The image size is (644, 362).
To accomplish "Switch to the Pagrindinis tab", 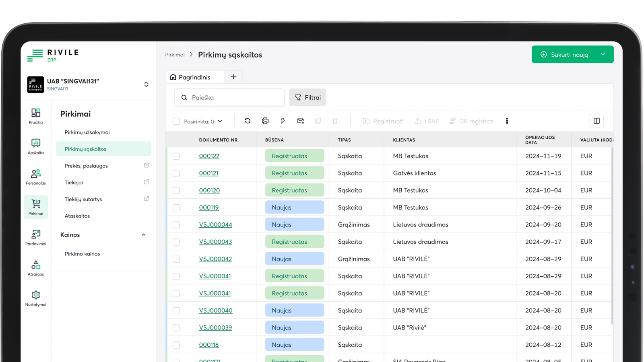I will 195,77.
